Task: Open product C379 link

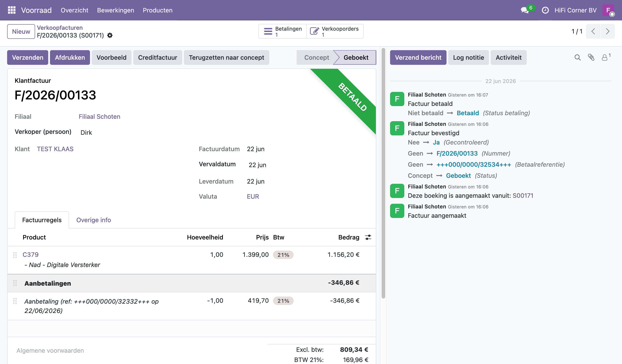Action: [x=31, y=255]
